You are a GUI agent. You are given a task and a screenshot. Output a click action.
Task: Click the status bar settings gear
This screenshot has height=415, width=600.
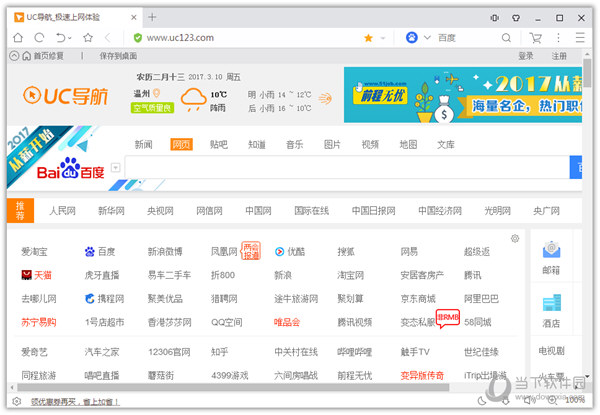16,401
